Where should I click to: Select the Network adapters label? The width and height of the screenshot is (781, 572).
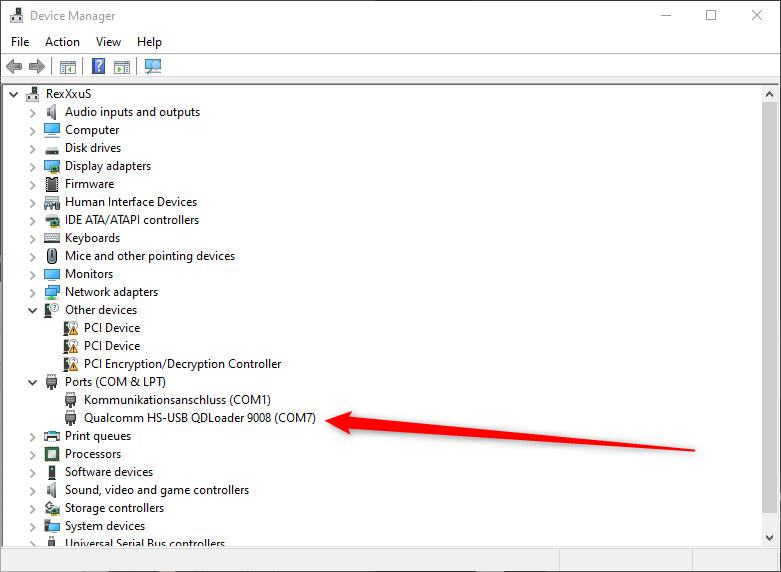(x=112, y=292)
